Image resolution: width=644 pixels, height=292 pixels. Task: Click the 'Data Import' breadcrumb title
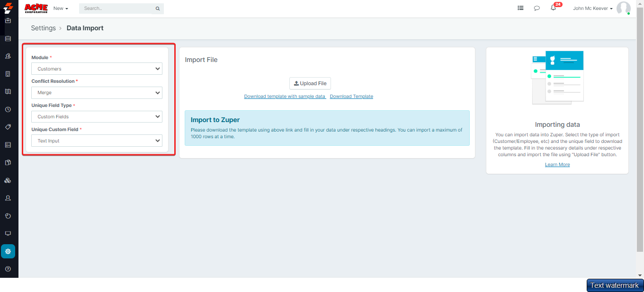[85, 28]
